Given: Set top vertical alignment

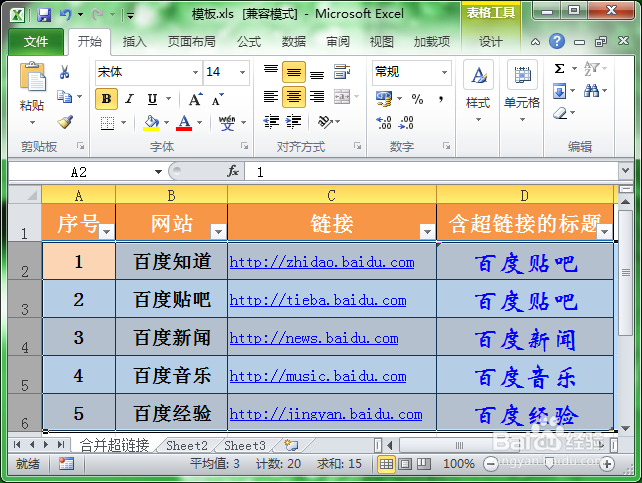Looking at the screenshot, I should pyautogui.click(x=271, y=72).
